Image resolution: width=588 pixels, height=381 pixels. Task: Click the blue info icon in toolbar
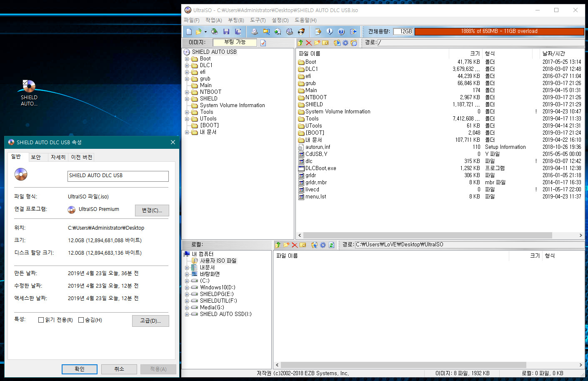click(330, 31)
